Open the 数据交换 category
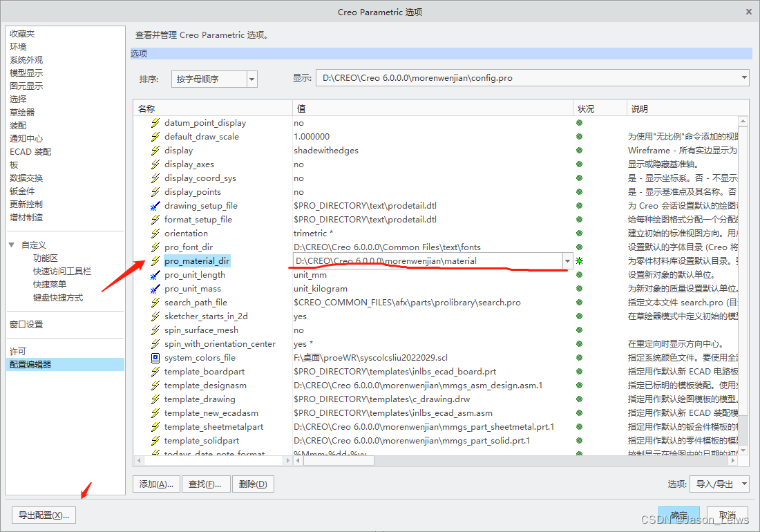 tap(26, 178)
